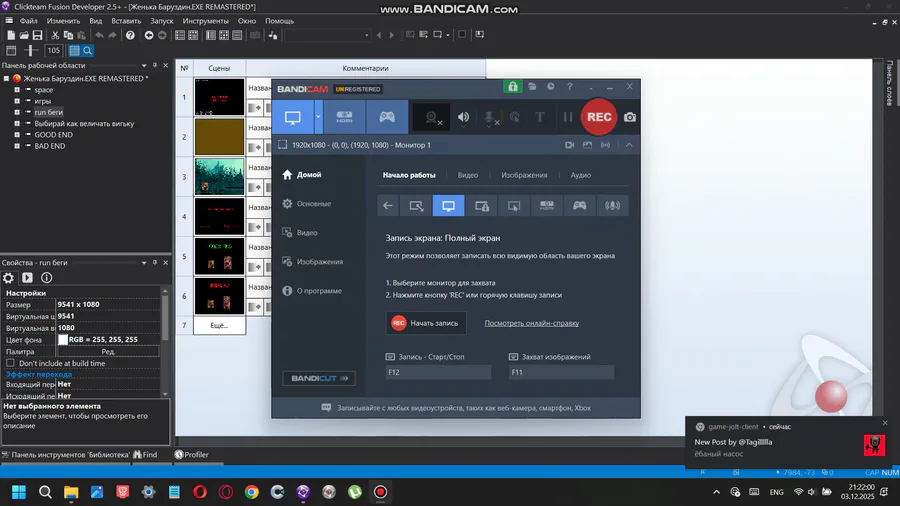Viewport: 900px width, 506px height.
Task: Expand the GOOD END tree item
Action: tap(17, 134)
